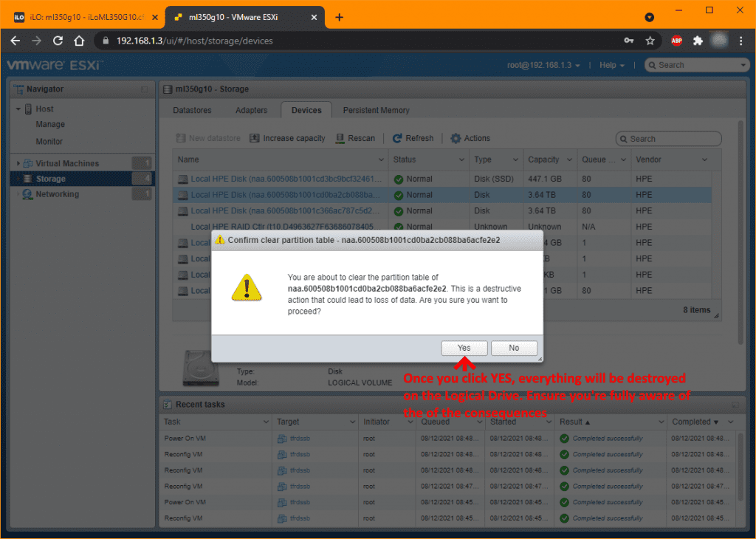The height and width of the screenshot is (539, 756).
Task: Click the devices Search field
Action: pyautogui.click(x=672, y=139)
